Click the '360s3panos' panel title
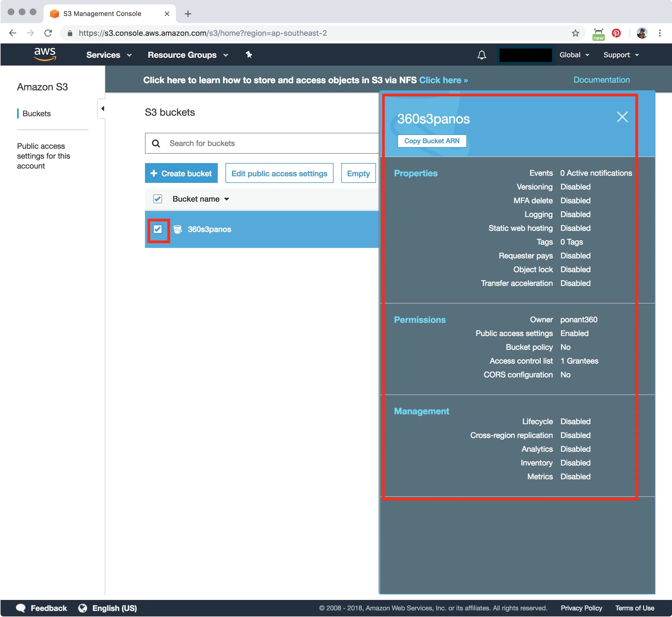The height and width of the screenshot is (617, 672). (x=433, y=119)
